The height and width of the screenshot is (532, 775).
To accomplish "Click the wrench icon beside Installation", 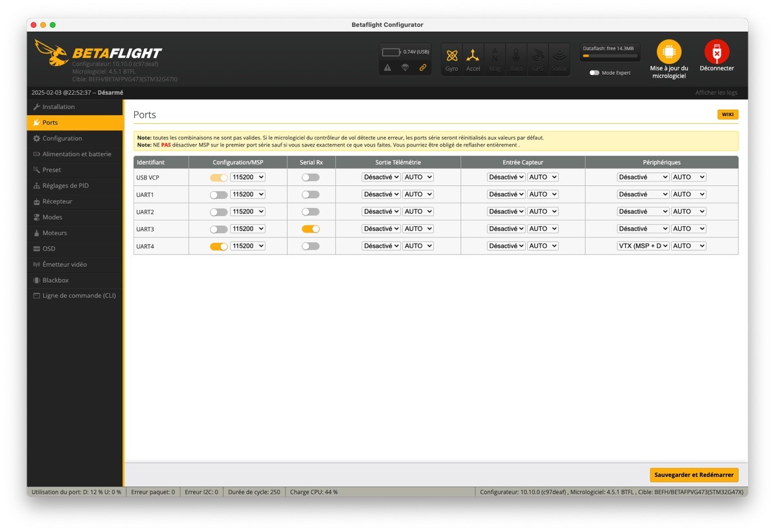I will pos(37,107).
